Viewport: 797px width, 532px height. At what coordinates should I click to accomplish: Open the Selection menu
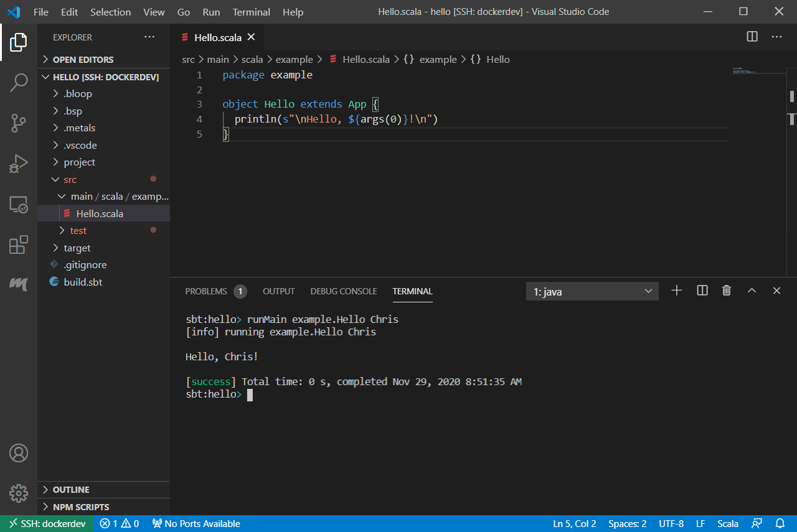[110, 12]
